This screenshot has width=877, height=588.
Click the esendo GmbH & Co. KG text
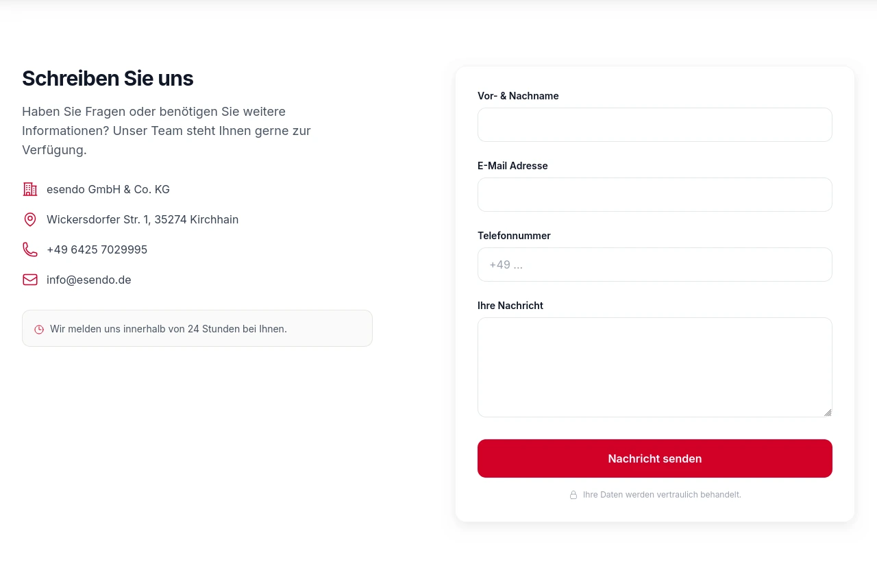(x=108, y=189)
